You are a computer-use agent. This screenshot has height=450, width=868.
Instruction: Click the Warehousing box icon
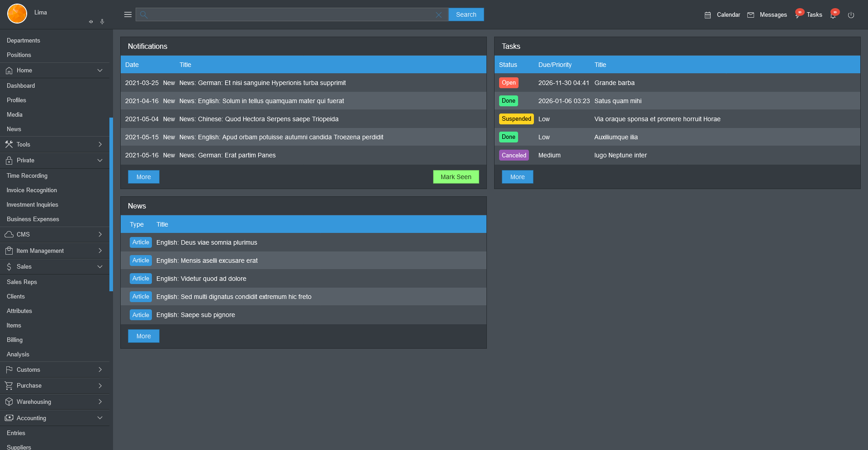[x=9, y=402]
